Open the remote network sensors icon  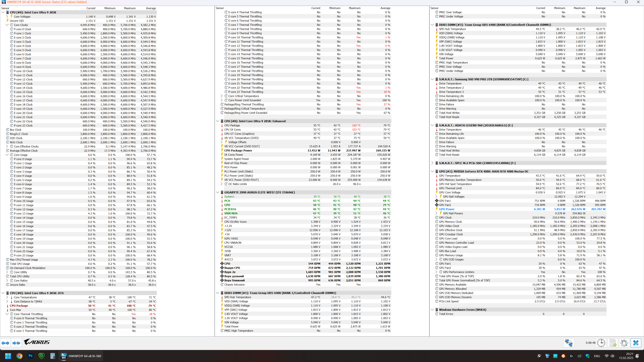[569, 343]
